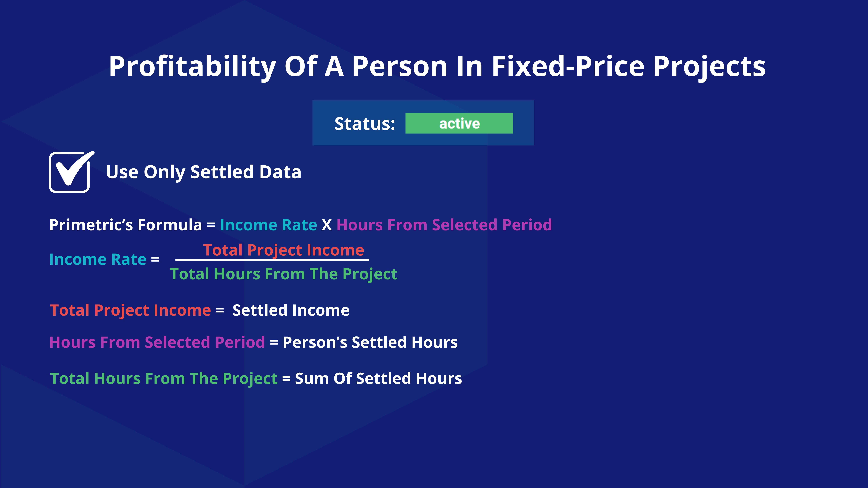This screenshot has height=488, width=868.
Task: Click the Sum Of Settled Hours text
Action: click(x=378, y=379)
